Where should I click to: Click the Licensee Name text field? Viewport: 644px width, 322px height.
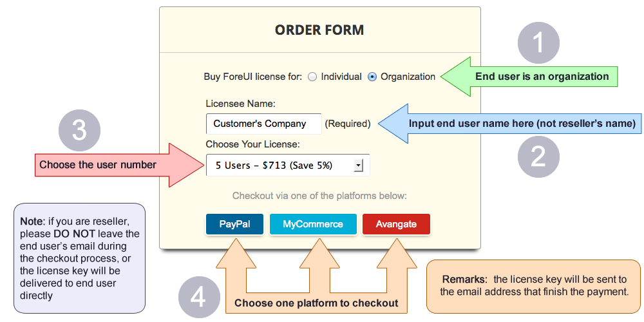[x=263, y=124]
